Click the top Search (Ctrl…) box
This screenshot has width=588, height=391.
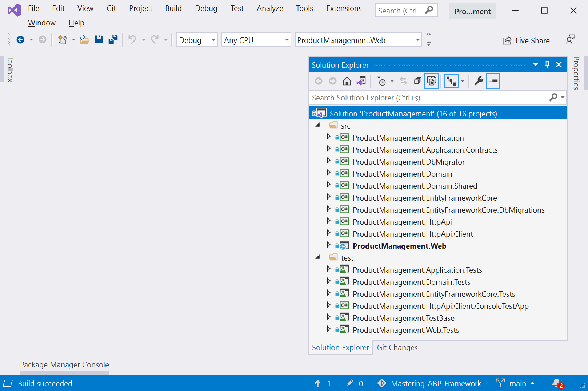click(x=406, y=11)
